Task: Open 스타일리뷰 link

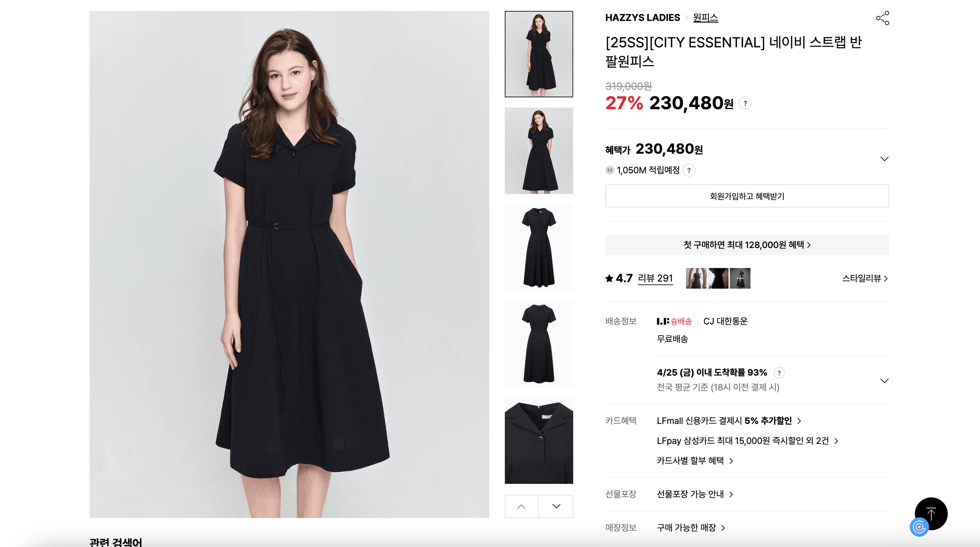Action: [865, 278]
